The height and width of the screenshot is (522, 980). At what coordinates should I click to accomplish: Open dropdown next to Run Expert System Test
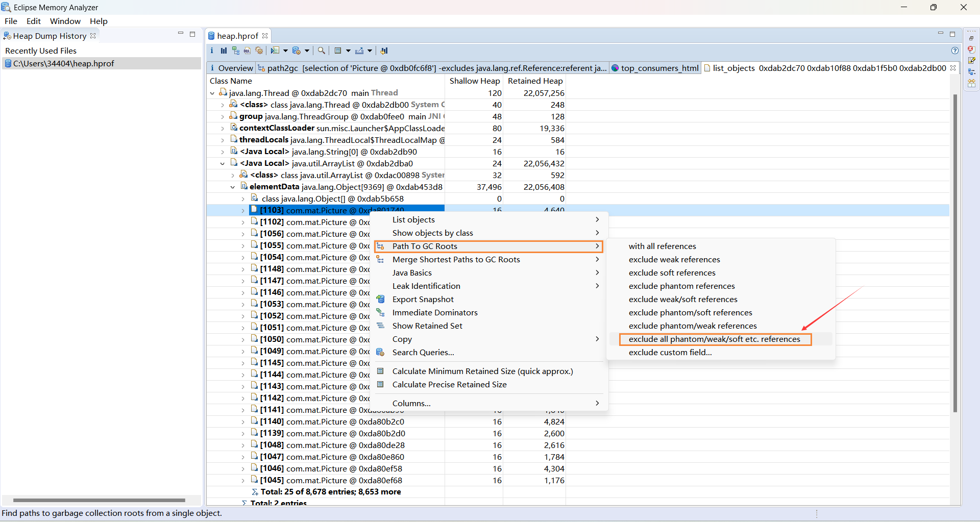point(285,51)
